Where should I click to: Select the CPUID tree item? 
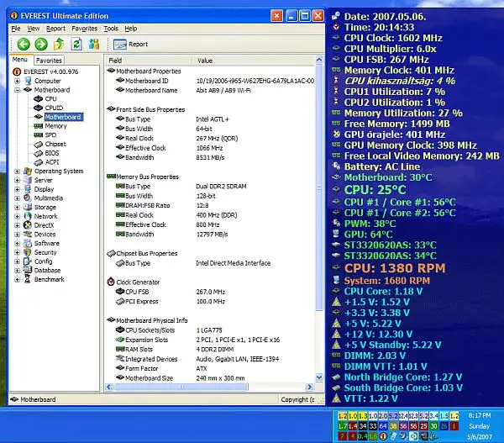[54, 108]
